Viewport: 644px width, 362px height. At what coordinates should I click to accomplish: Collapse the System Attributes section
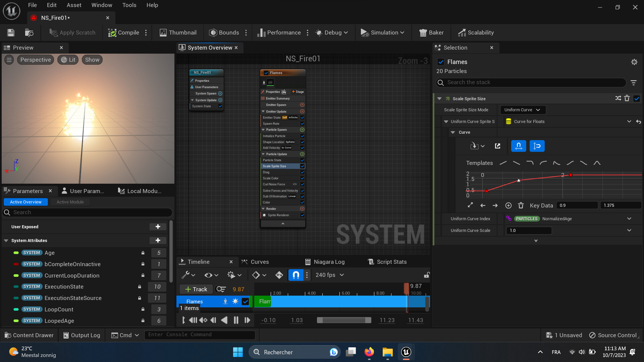pyautogui.click(x=6, y=240)
